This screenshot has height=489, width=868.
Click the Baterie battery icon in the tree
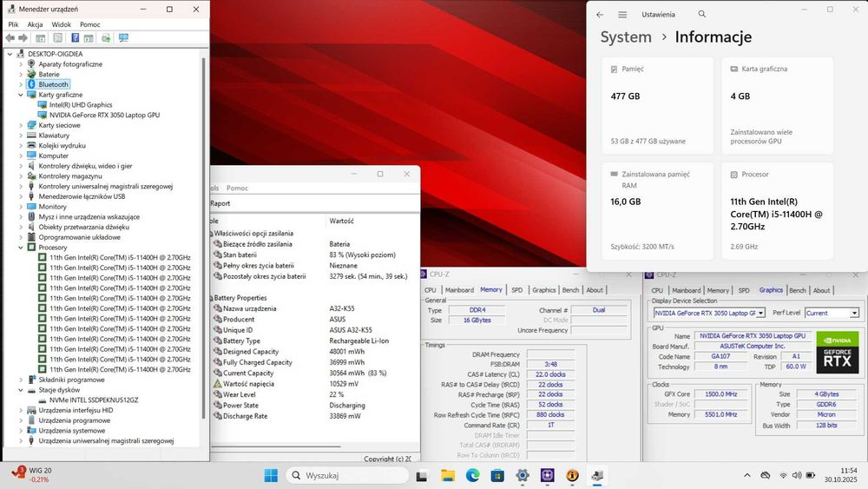coord(31,74)
